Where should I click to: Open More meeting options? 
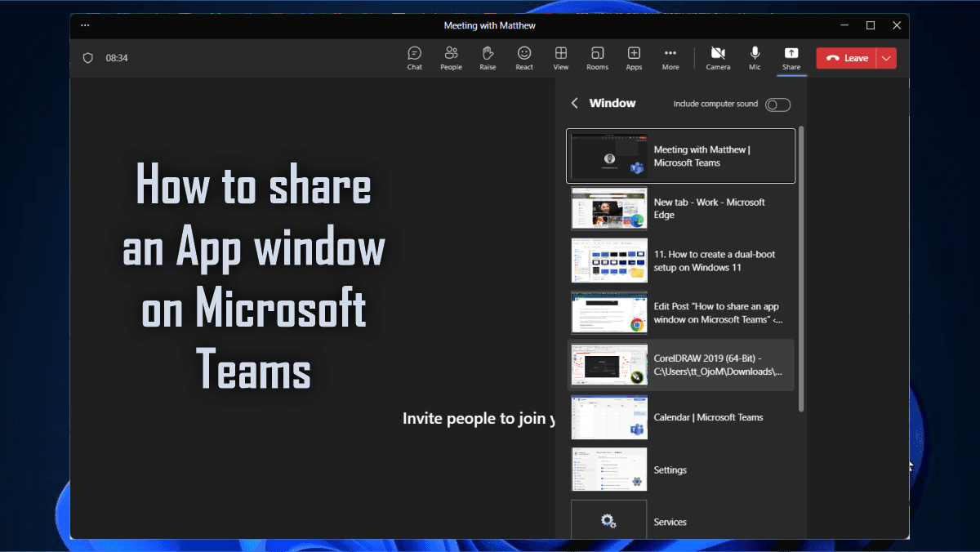point(670,58)
